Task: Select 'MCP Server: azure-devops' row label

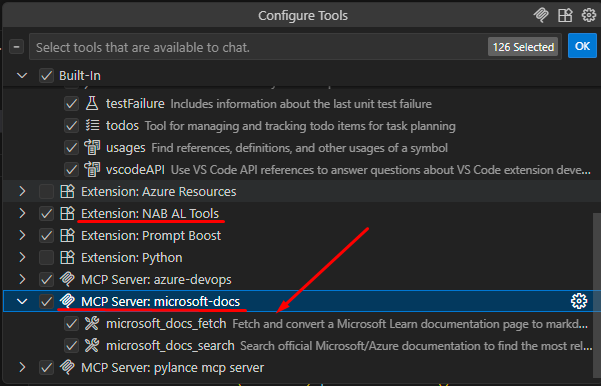Action: click(156, 279)
